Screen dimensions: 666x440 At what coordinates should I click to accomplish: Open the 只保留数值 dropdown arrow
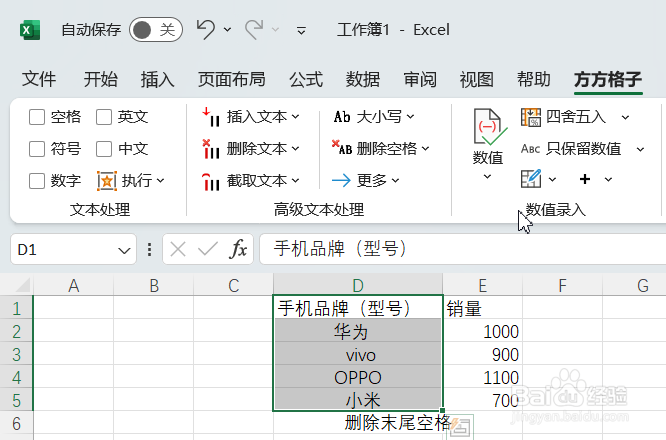tap(641, 149)
